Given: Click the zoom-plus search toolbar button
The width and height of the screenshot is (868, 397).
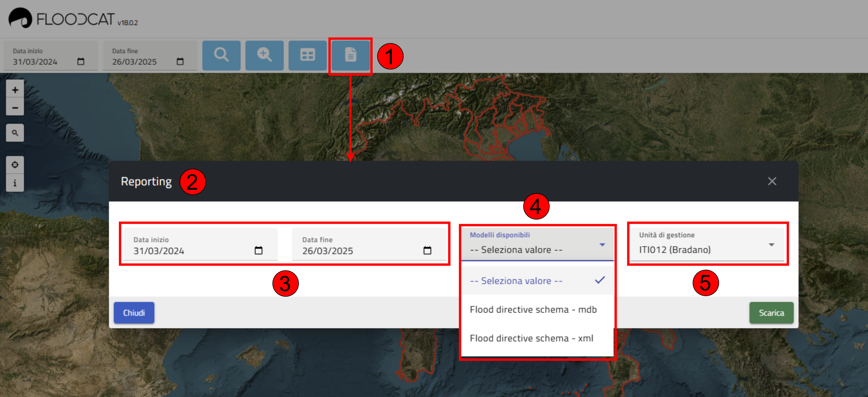Looking at the screenshot, I should pyautogui.click(x=264, y=55).
